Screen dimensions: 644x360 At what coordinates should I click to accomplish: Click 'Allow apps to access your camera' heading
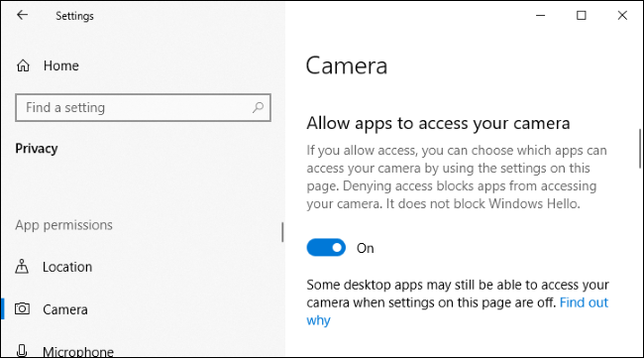click(438, 123)
